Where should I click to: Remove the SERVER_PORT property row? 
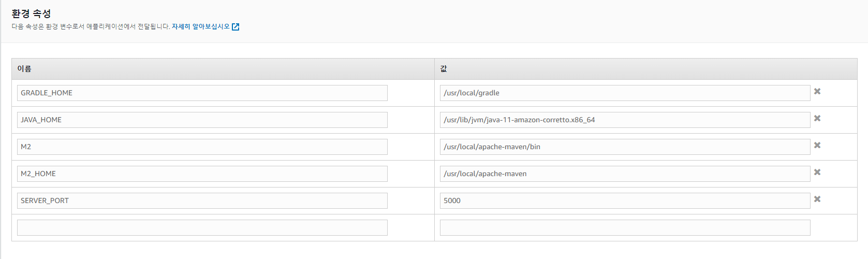(x=817, y=199)
